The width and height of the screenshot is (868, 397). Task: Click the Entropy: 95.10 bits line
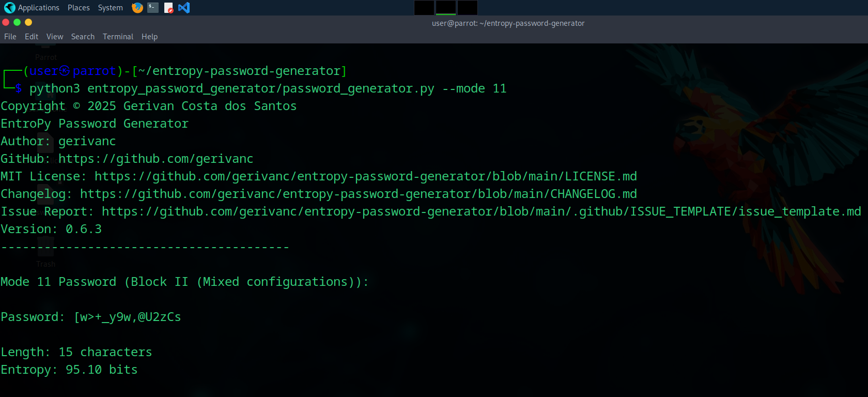click(x=69, y=370)
